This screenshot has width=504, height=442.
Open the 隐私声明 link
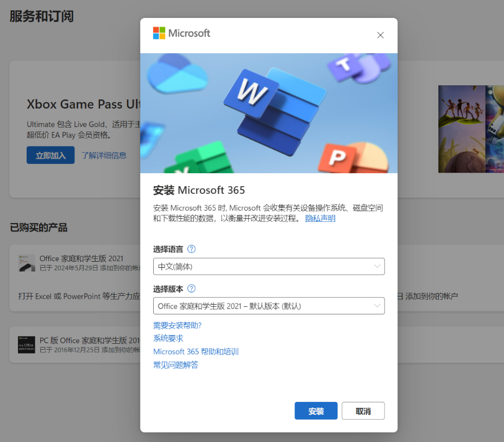[320, 218]
